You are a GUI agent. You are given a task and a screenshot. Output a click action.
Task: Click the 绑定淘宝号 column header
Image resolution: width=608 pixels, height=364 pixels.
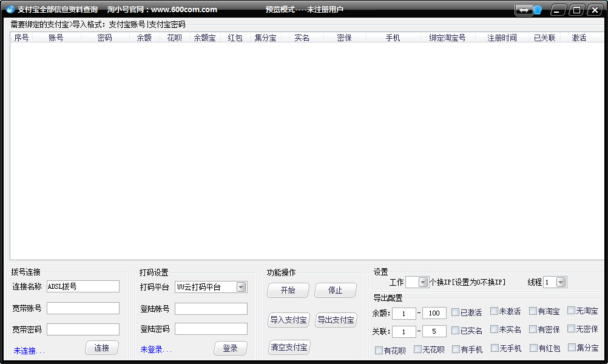(447, 38)
